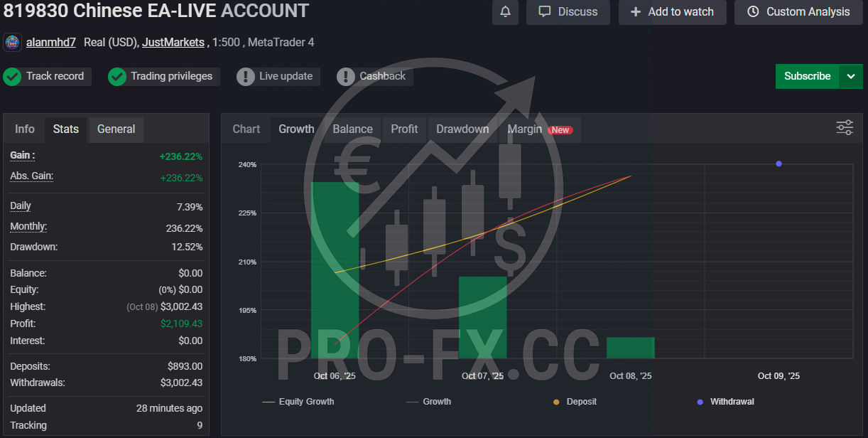
Task: Click the Track record green checkmark icon
Action: [x=12, y=77]
